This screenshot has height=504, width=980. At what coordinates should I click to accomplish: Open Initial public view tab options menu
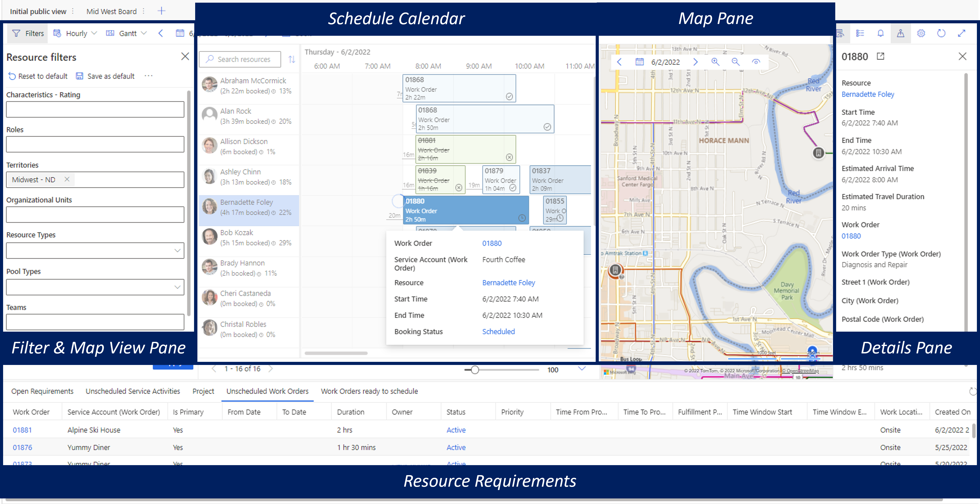coord(73,11)
